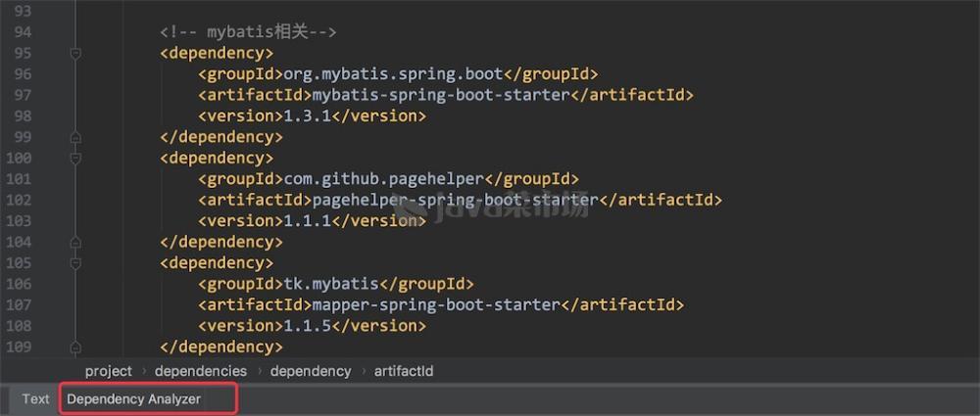Collapse the fold marker at line 105
The image size is (980, 416).
click(x=75, y=263)
